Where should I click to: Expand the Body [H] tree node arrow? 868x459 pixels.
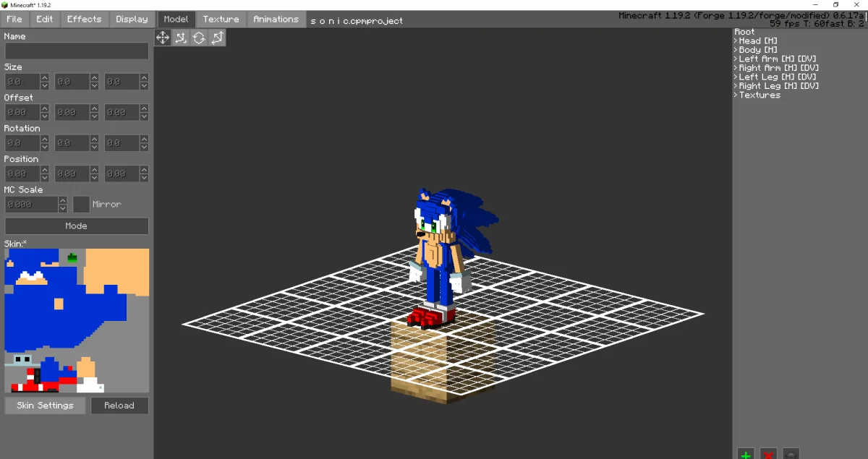pos(736,50)
